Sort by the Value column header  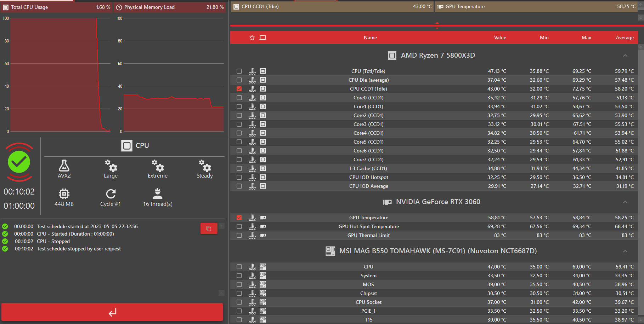coord(500,37)
